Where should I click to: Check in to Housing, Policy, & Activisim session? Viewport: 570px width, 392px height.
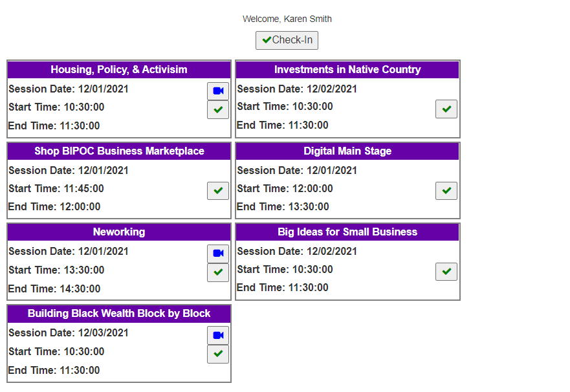click(218, 110)
